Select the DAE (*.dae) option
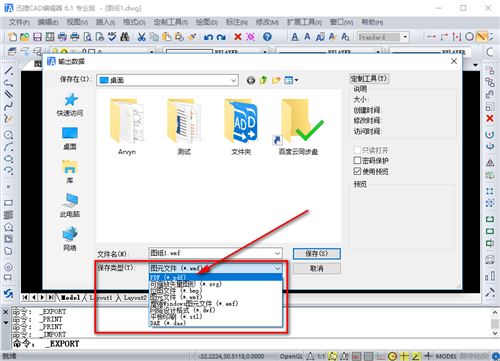 [215, 323]
